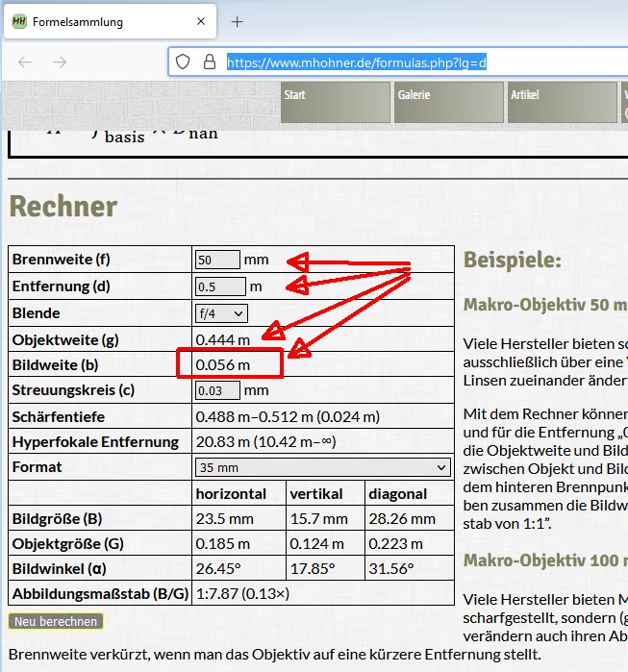Click the Brennweite input field

(x=217, y=260)
